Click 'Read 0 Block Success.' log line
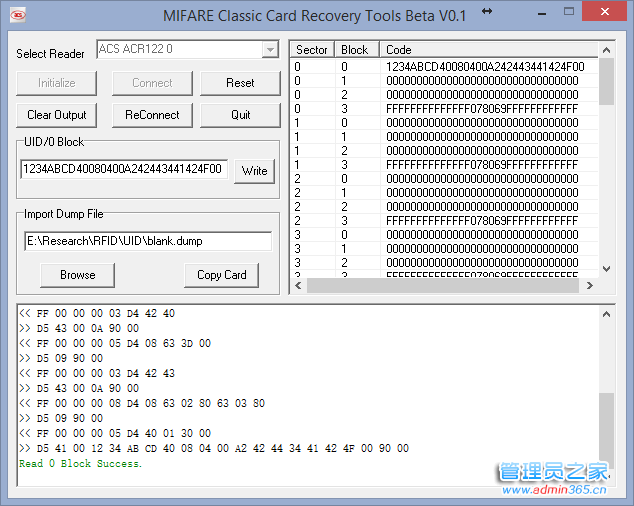This screenshot has width=634, height=506. click(x=80, y=464)
